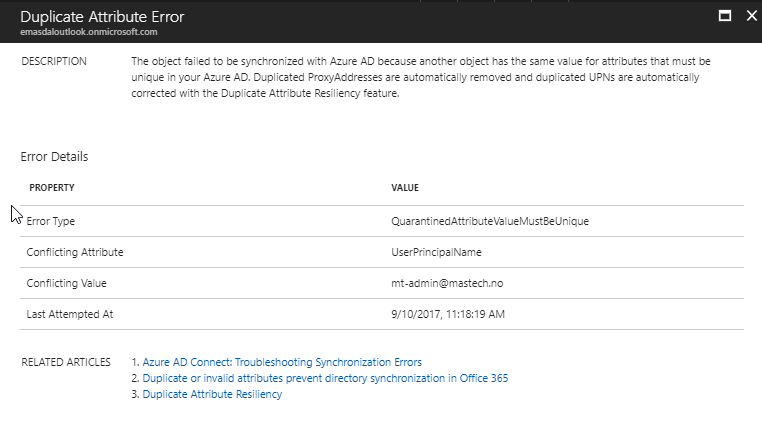The height and width of the screenshot is (421, 762).
Task: Select the Last Attempted At property cell
Action: click(70, 314)
